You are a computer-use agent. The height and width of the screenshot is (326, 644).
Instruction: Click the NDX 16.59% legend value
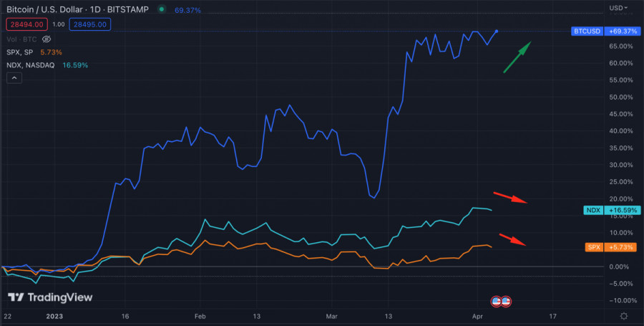click(75, 65)
